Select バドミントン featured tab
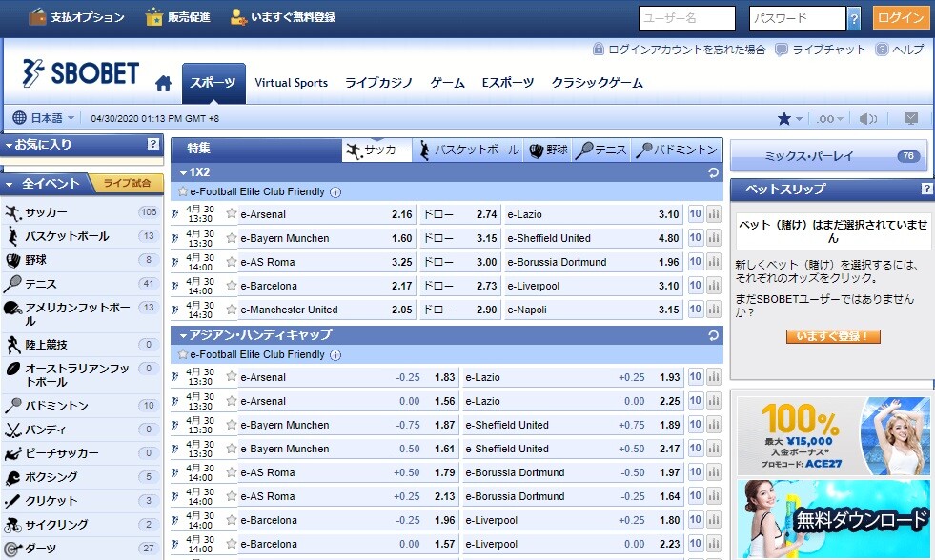 click(676, 150)
